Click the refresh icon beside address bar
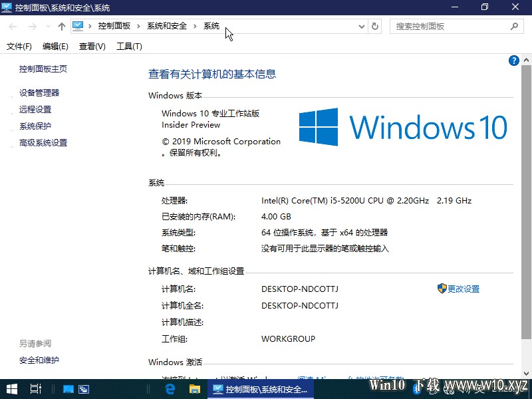Viewport: 532px width, 399px height. [x=374, y=26]
